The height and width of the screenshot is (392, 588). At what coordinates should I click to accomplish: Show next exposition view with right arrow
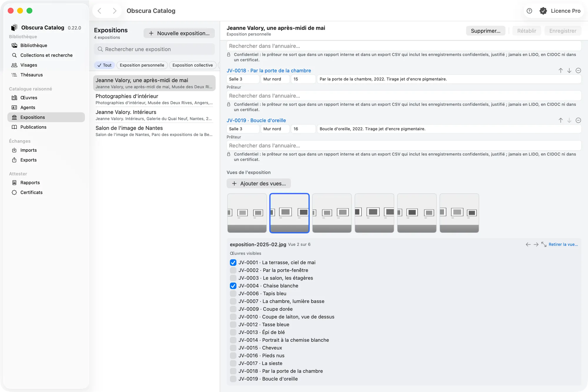point(536,244)
